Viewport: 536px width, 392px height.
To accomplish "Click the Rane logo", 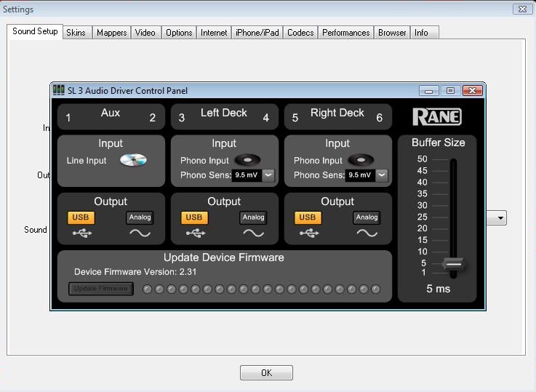I will [437, 117].
